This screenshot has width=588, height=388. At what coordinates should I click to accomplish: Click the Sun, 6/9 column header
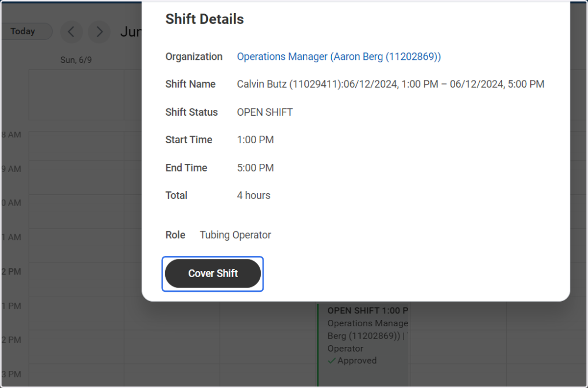(76, 60)
